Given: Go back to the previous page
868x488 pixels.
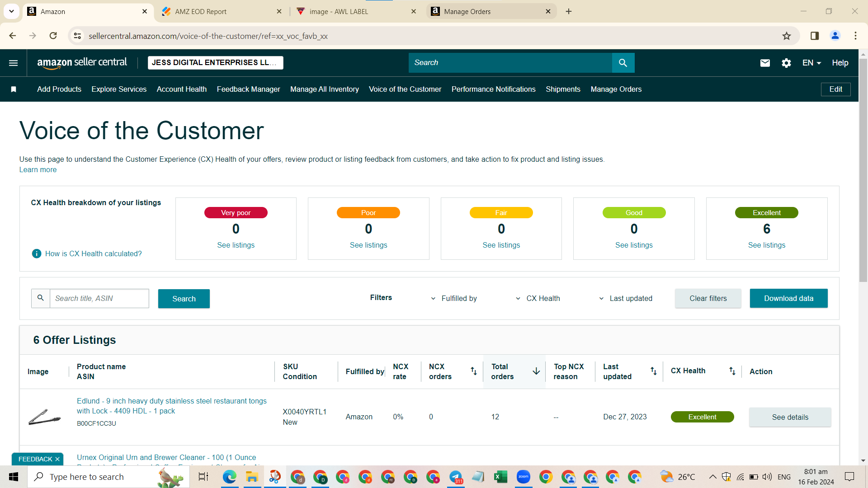Looking at the screenshot, I should coord(13,36).
